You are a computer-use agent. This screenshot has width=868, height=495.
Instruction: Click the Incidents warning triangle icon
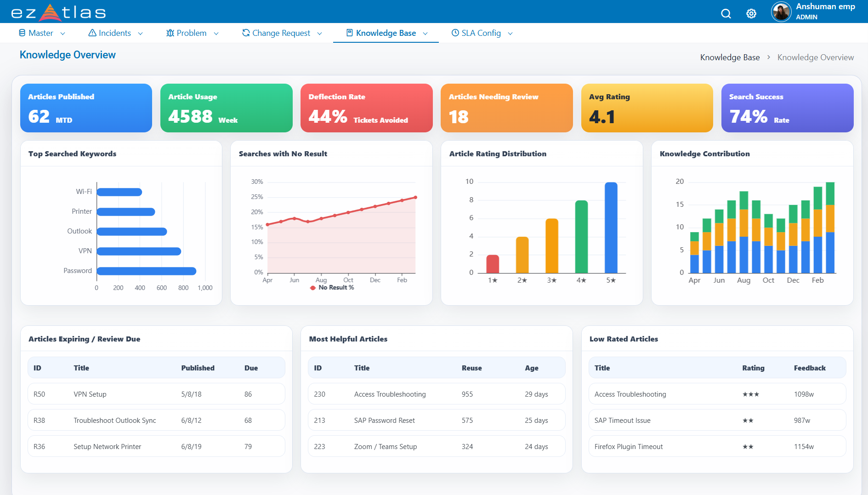pyautogui.click(x=92, y=33)
